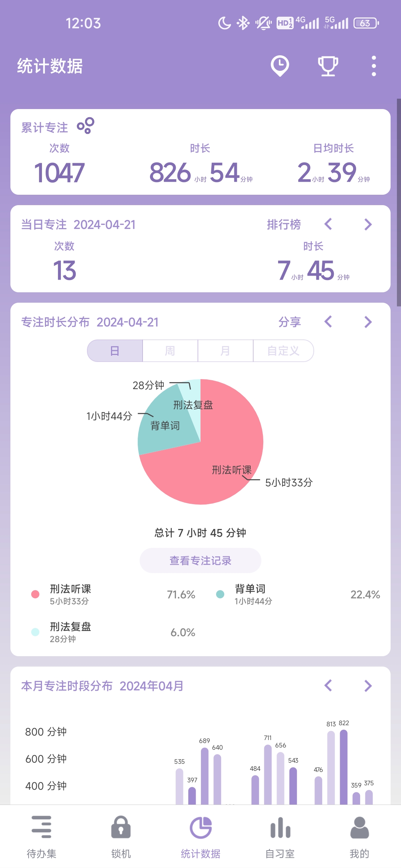Tap the 查看专注记录 button

click(200, 560)
